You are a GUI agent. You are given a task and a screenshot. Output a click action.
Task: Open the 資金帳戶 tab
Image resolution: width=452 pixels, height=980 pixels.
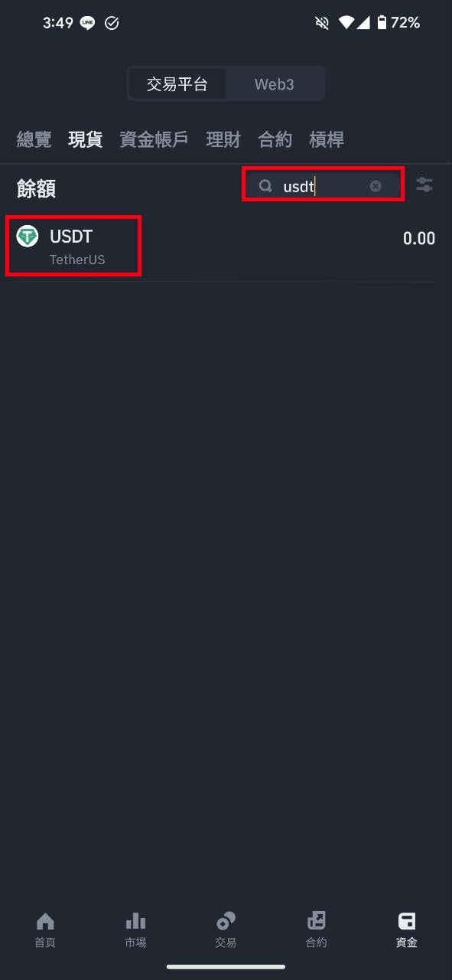tap(154, 139)
